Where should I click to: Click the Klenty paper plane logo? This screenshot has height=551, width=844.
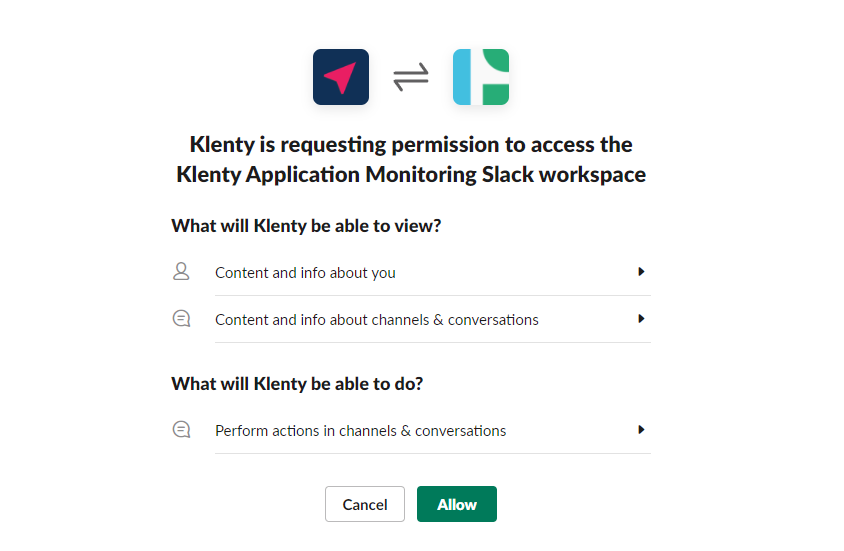point(341,77)
